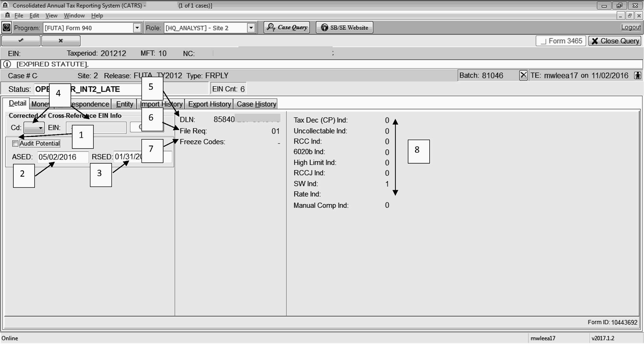Viewport: 644px width, 344px height.
Task: Click the person icon beside TE date
Action: (637, 75)
